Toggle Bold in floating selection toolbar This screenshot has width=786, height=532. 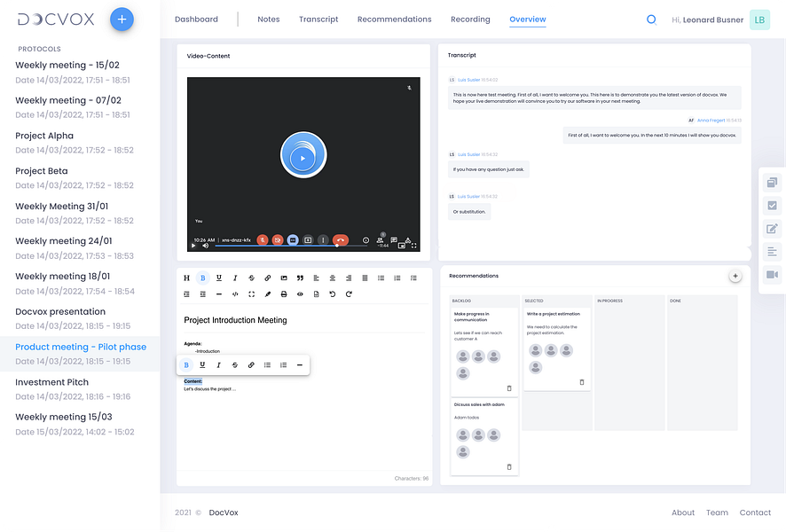click(x=186, y=365)
